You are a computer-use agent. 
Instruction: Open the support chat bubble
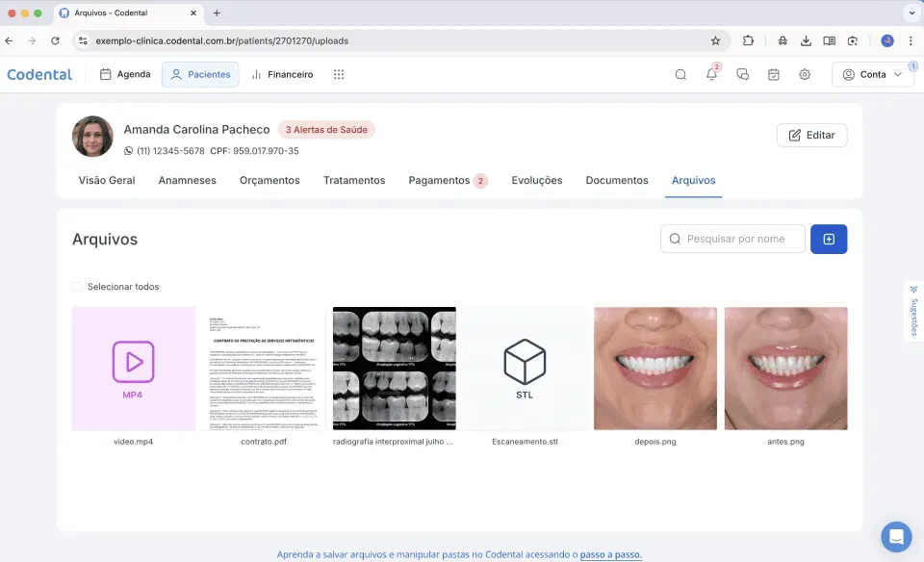point(896,537)
